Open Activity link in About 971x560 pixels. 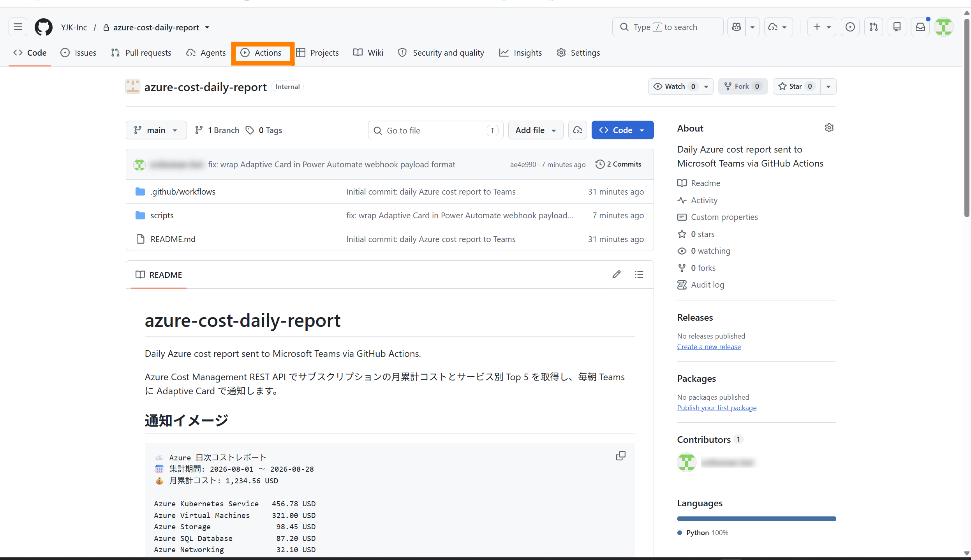[697, 200]
